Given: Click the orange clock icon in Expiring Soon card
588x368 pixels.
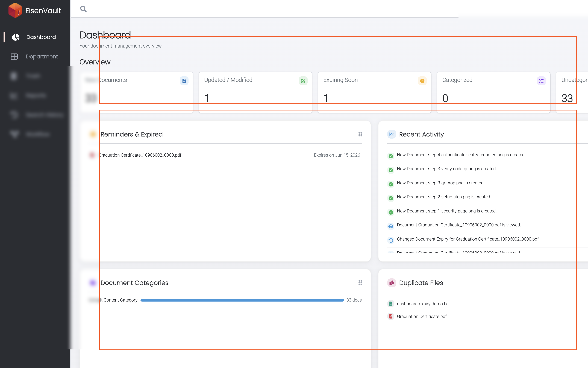Looking at the screenshot, I should pyautogui.click(x=422, y=81).
